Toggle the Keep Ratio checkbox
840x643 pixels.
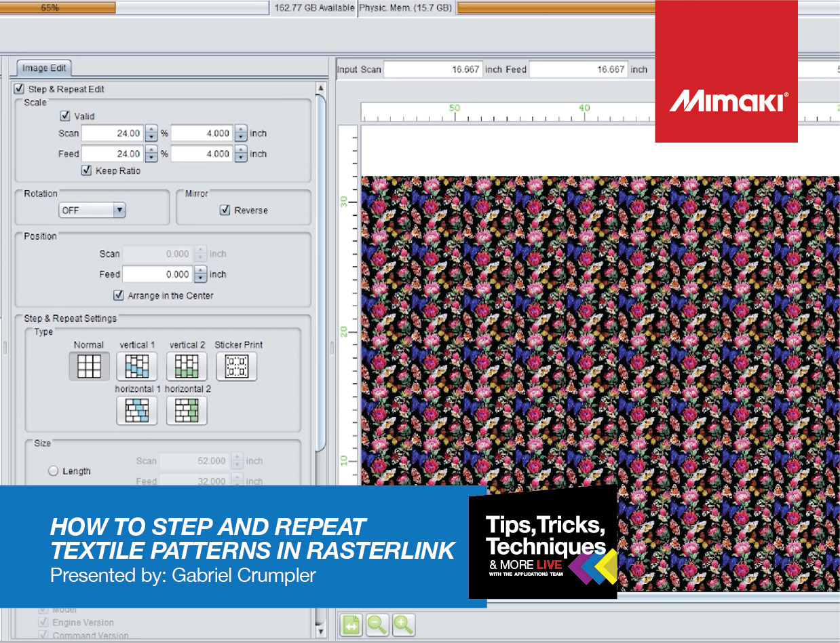[x=86, y=170]
